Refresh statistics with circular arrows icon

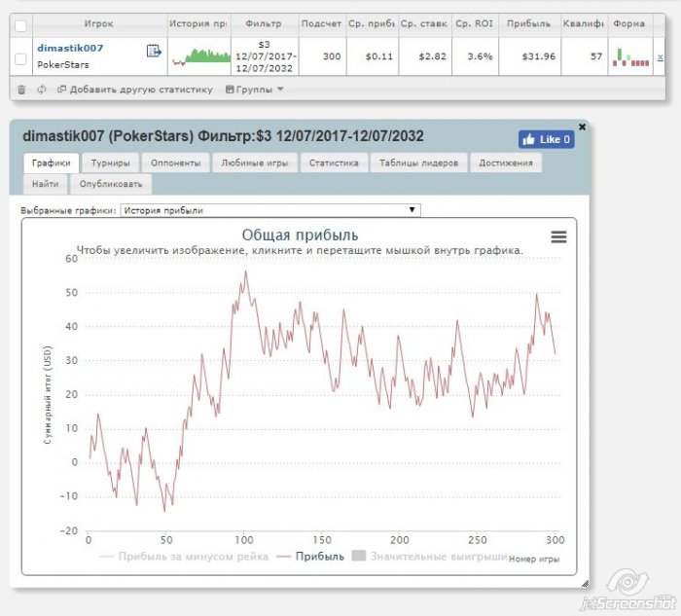click(42, 90)
